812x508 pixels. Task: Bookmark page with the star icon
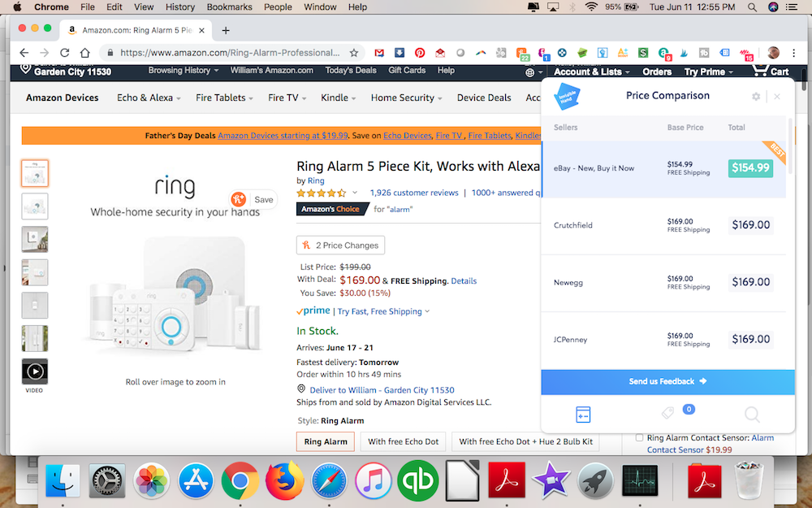(x=354, y=52)
